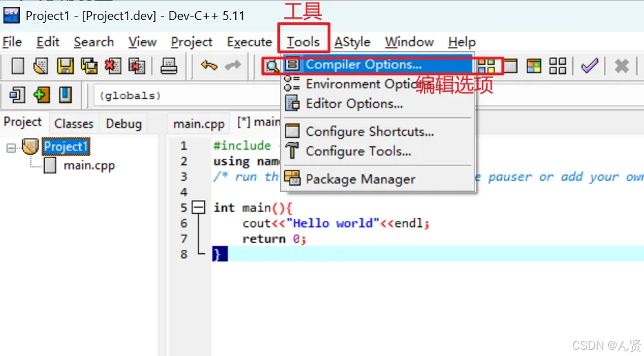The image size is (644, 356).
Task: Open the File menu
Action: pyautogui.click(x=12, y=42)
